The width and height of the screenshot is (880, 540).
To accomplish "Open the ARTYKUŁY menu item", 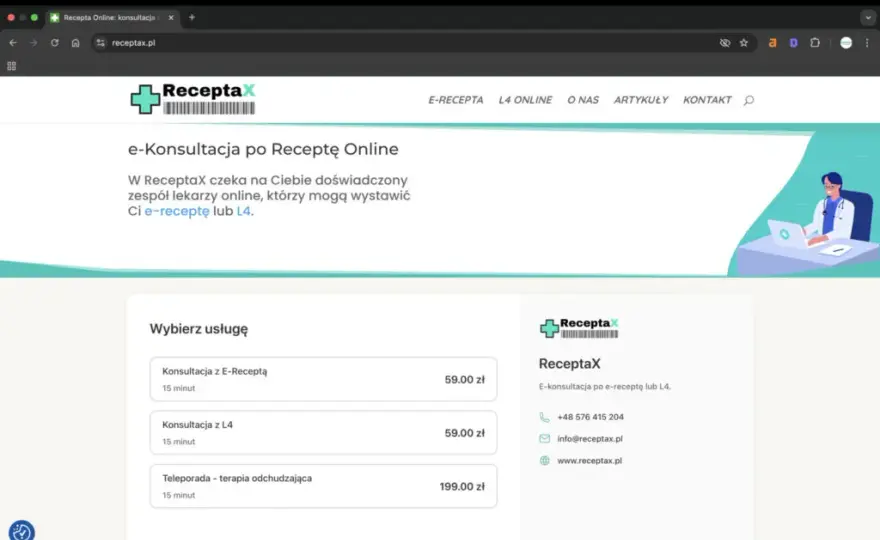I will [x=641, y=100].
